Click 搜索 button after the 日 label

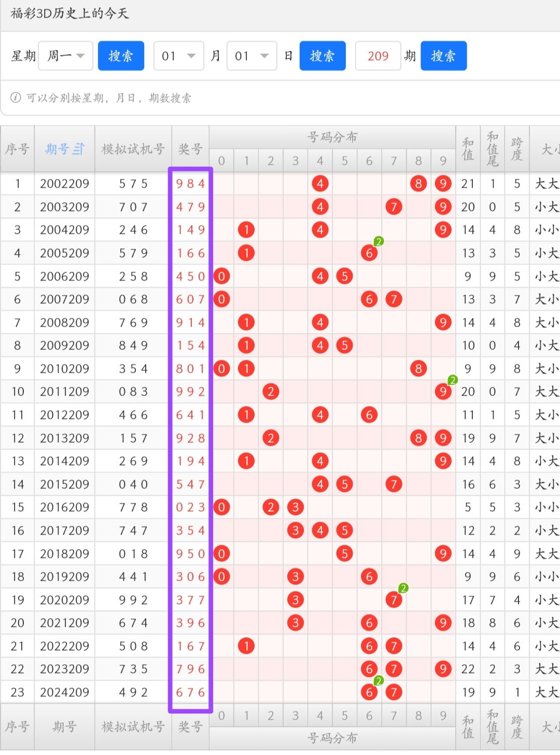click(x=322, y=56)
